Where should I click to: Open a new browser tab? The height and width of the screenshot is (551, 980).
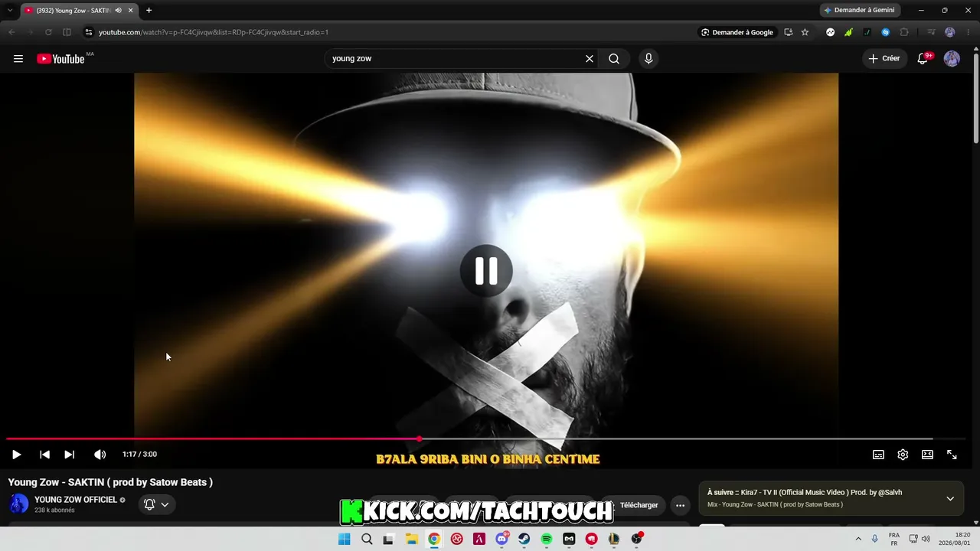pyautogui.click(x=149, y=10)
